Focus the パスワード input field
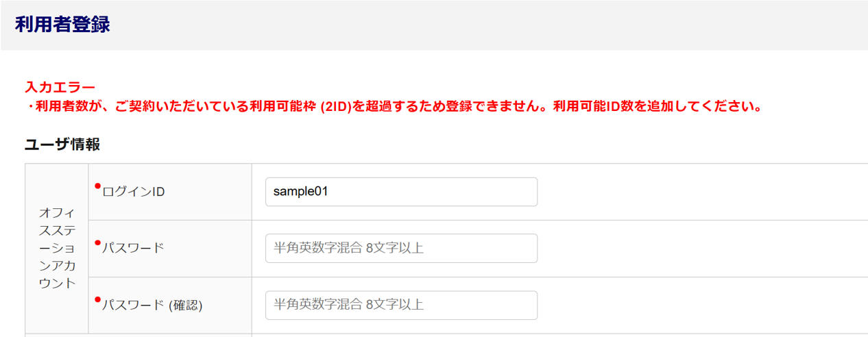This screenshot has height=337, width=868. [x=401, y=248]
